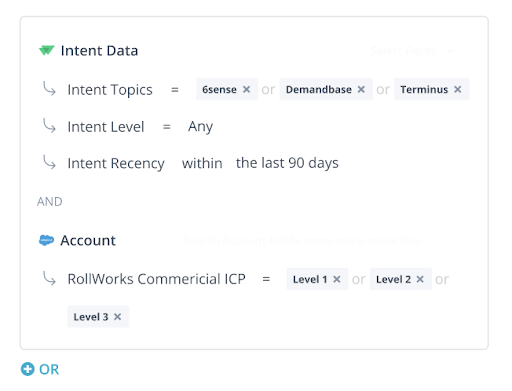Select the Intent Topics field label
Image resolution: width=512 pixels, height=391 pixels.
[110, 90]
